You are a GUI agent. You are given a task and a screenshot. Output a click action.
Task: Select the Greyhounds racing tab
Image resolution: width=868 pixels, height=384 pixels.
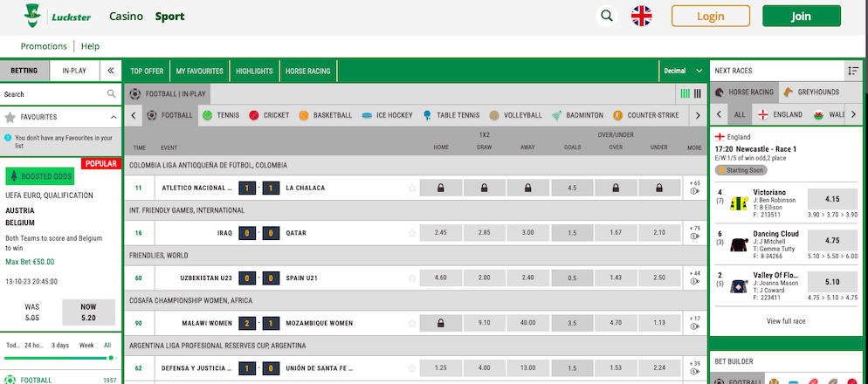click(811, 93)
